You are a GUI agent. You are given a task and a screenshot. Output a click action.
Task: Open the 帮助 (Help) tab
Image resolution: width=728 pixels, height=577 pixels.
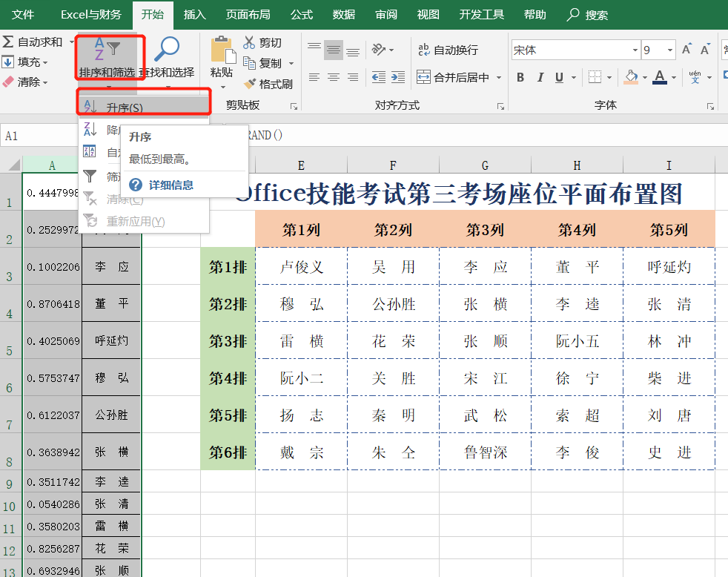tap(535, 14)
